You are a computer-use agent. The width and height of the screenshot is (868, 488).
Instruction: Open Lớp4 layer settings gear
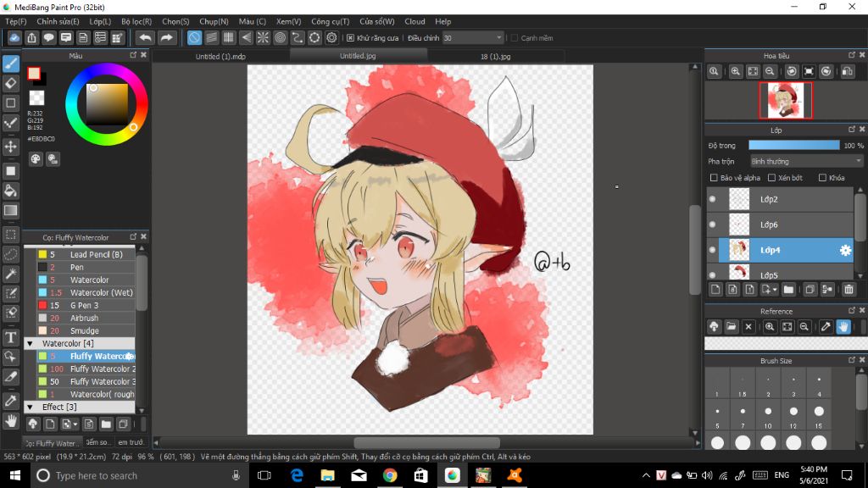845,250
